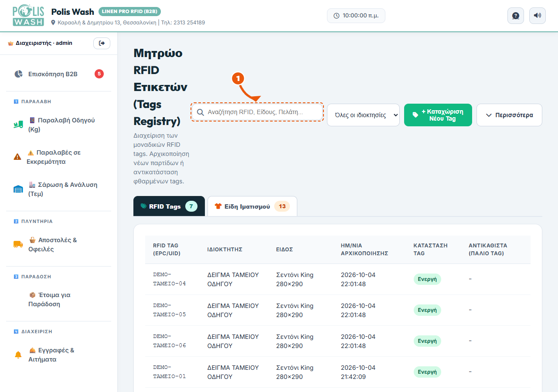Image resolution: width=558 pixels, height=392 pixels.
Task: Switch to the RFID Tags tab
Action: (x=169, y=206)
